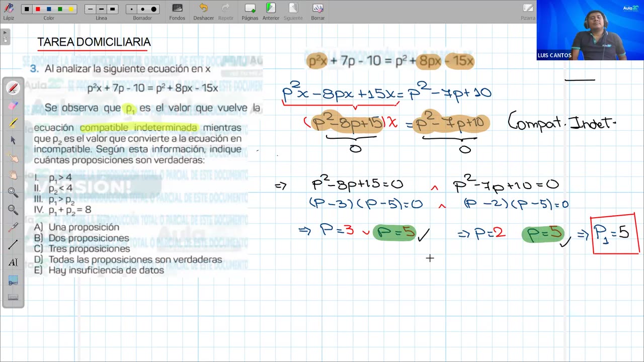
Task: Select the AI text tool
Action: click(x=13, y=262)
